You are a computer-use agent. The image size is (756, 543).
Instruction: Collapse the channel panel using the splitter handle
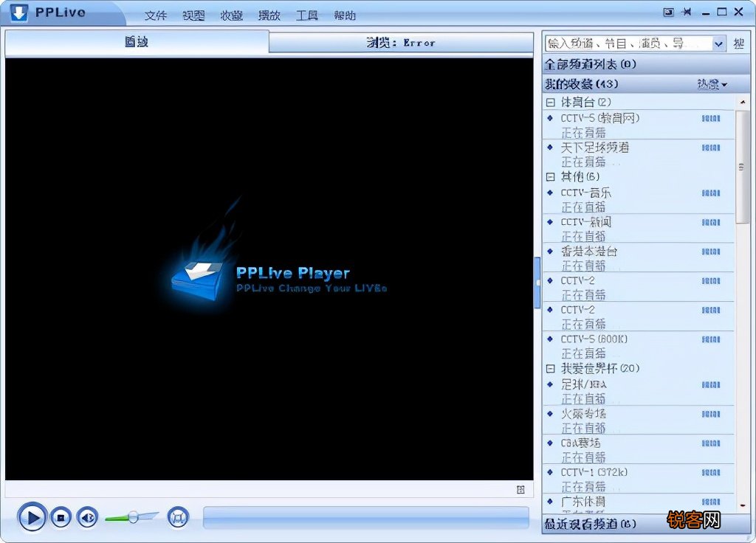coord(537,283)
